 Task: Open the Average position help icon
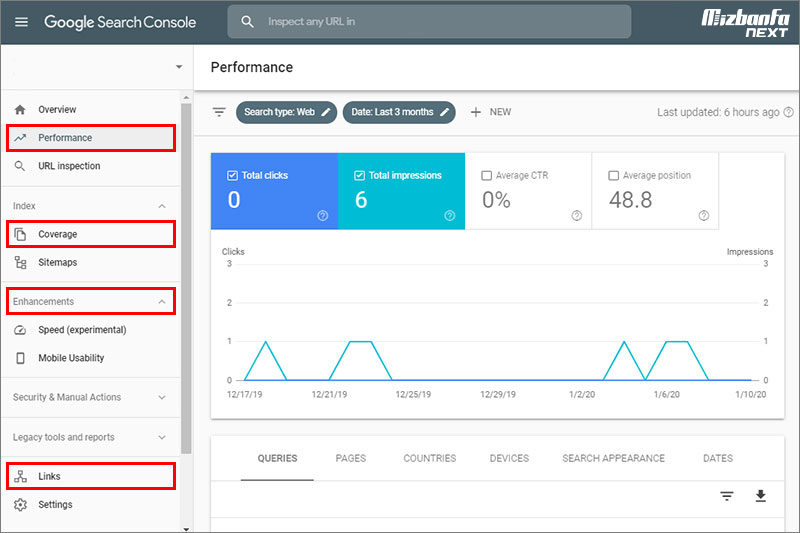(x=704, y=216)
